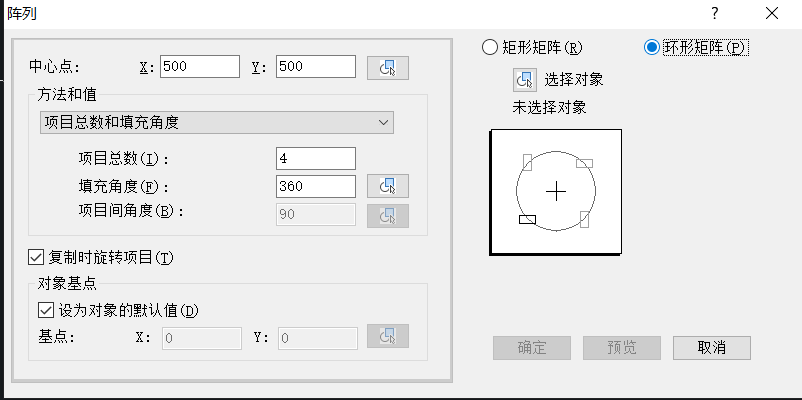
Task: Uncheck 设为对象的默认值 checkbox
Action: [x=45, y=311]
